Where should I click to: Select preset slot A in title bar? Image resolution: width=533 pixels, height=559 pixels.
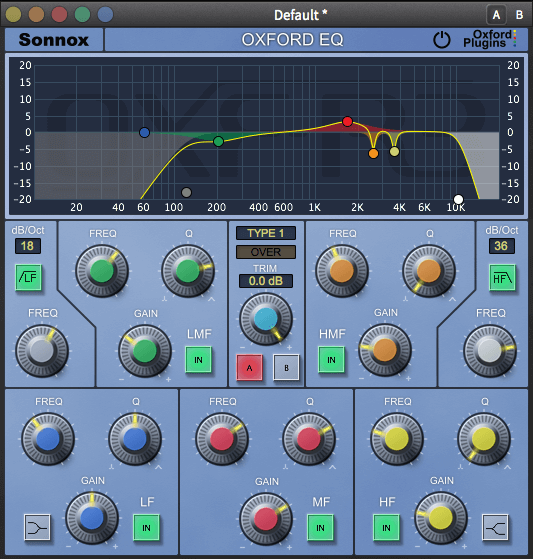(x=496, y=15)
